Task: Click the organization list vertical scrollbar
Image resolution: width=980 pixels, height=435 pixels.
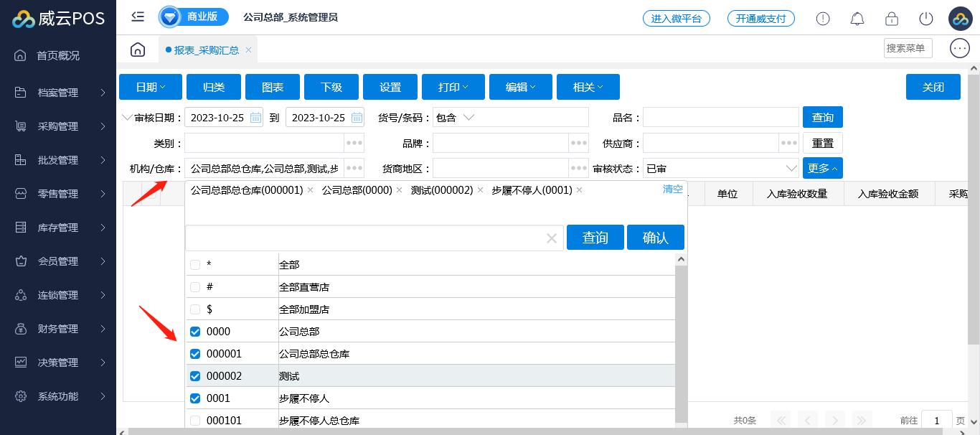Action: click(681, 337)
